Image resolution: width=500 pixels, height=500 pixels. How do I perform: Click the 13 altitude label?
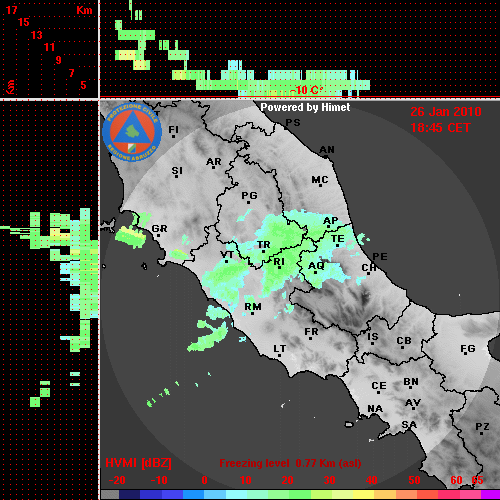37,35
